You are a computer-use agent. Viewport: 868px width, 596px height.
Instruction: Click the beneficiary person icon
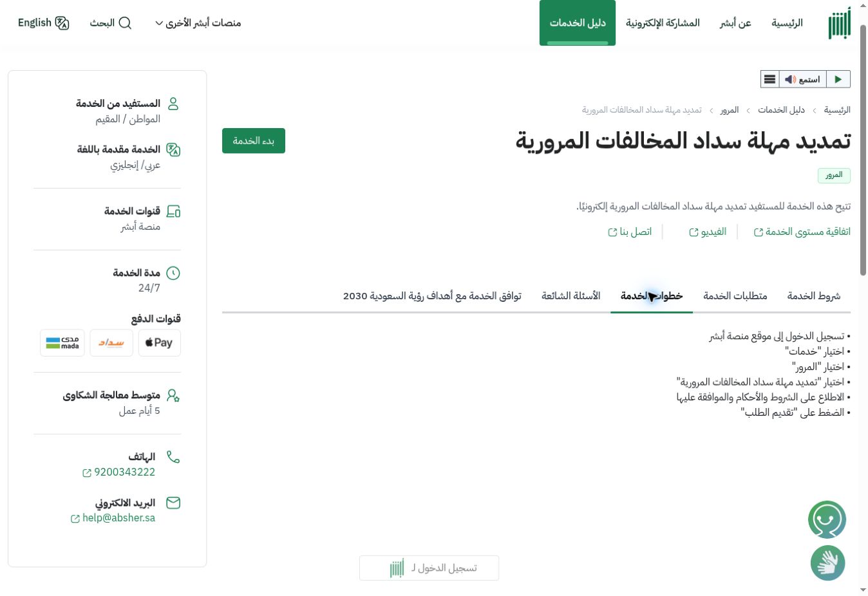tap(173, 104)
